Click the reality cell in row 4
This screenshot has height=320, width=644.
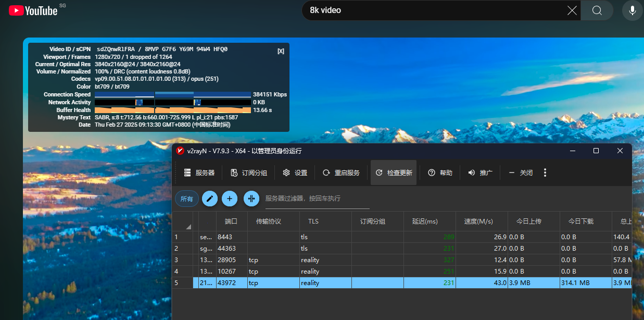325,271
